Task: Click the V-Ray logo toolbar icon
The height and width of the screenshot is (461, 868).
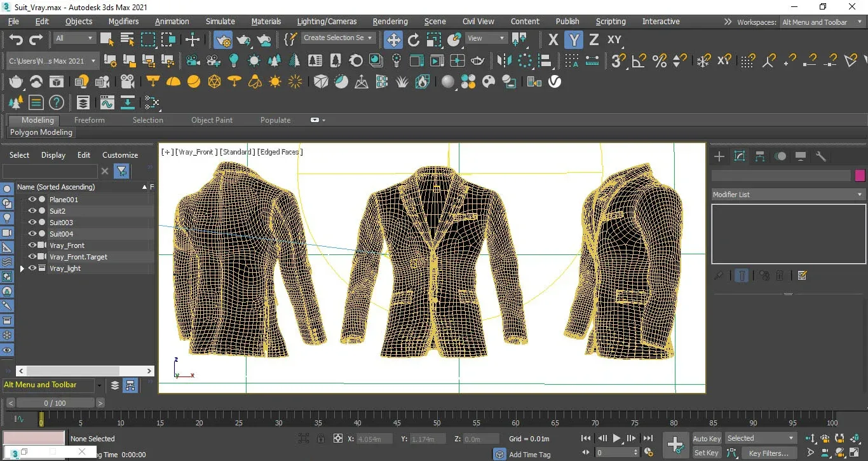Action: click(x=555, y=81)
